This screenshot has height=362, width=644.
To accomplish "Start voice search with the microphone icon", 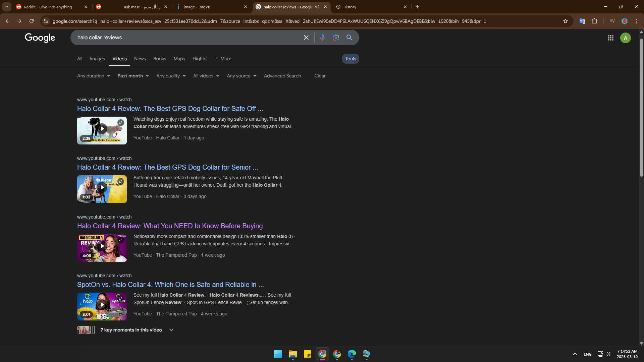I will tap(322, 38).
